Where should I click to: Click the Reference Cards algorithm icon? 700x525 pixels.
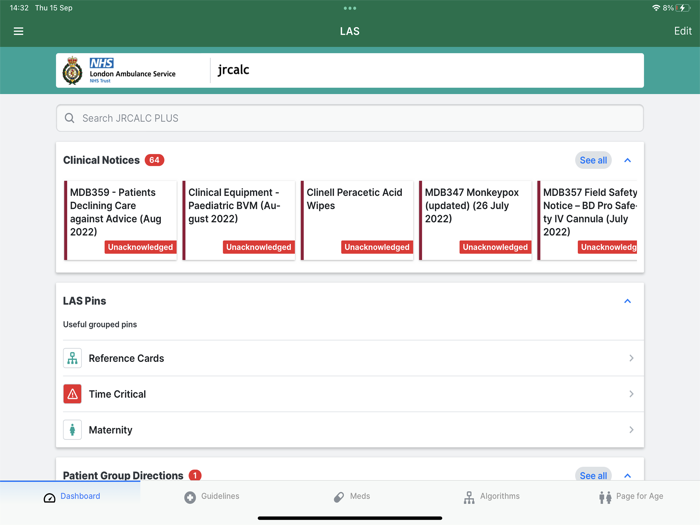[72, 358]
